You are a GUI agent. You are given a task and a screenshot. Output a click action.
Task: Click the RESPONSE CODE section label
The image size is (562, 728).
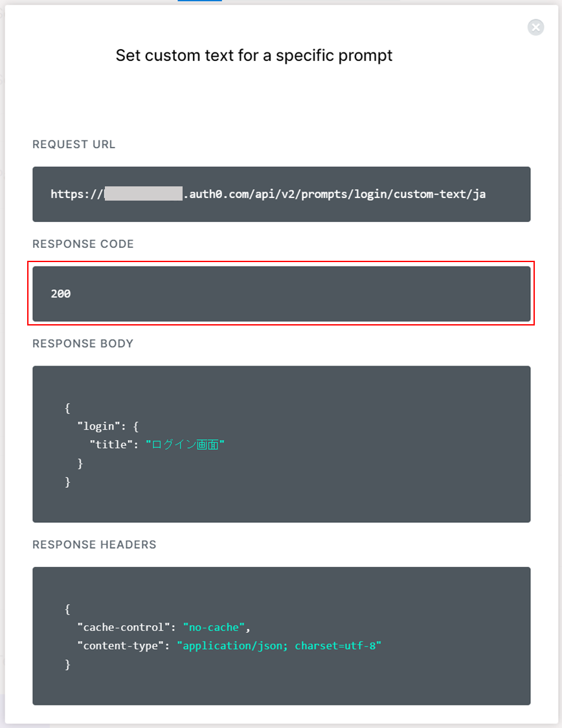click(x=83, y=244)
